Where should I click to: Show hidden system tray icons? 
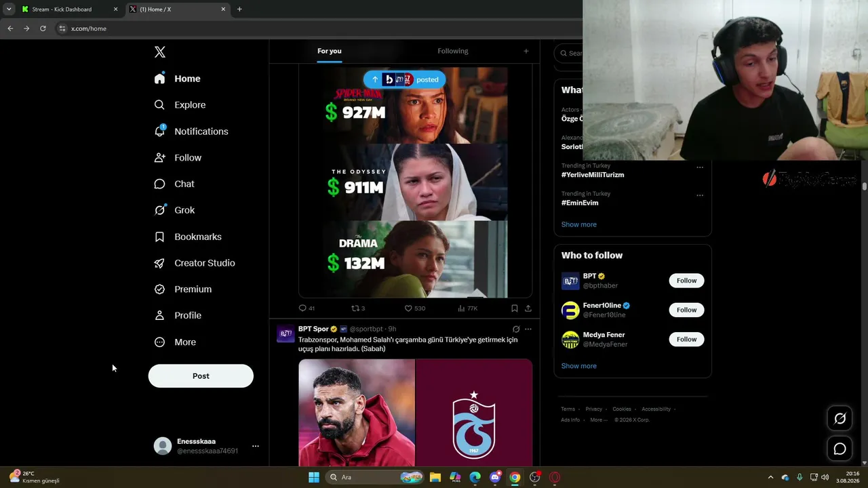(770, 477)
